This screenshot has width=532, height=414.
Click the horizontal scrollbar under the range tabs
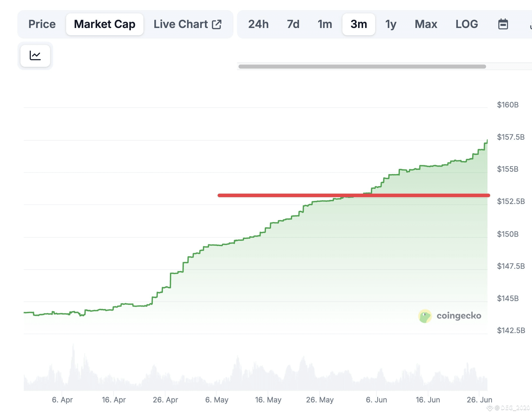pos(362,67)
